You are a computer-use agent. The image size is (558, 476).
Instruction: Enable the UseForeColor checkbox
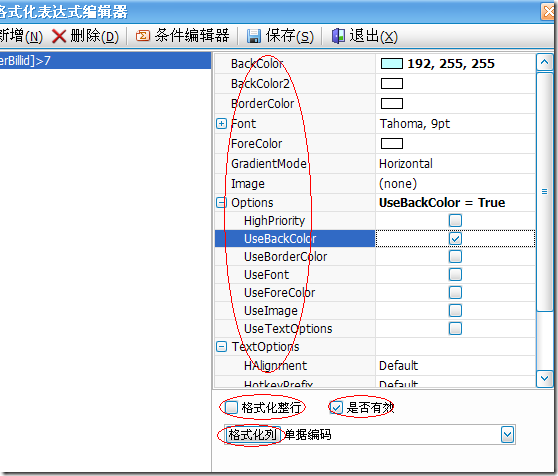point(455,292)
